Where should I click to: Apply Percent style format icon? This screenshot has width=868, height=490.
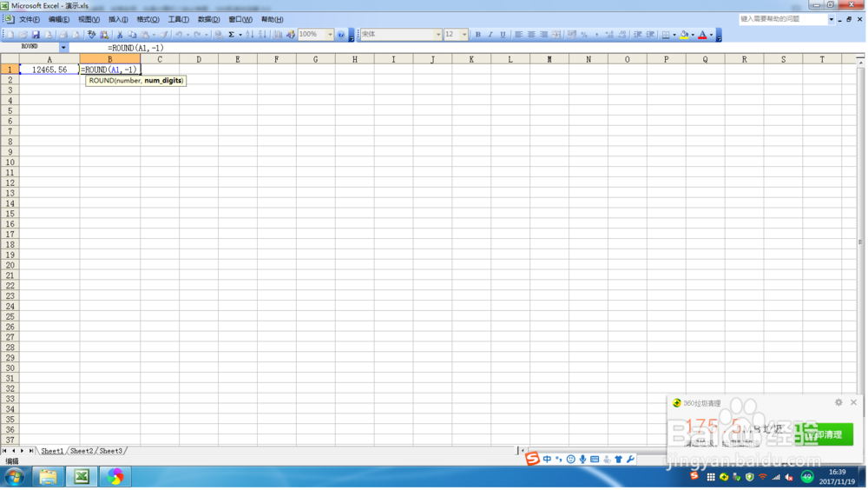pyautogui.click(x=584, y=35)
